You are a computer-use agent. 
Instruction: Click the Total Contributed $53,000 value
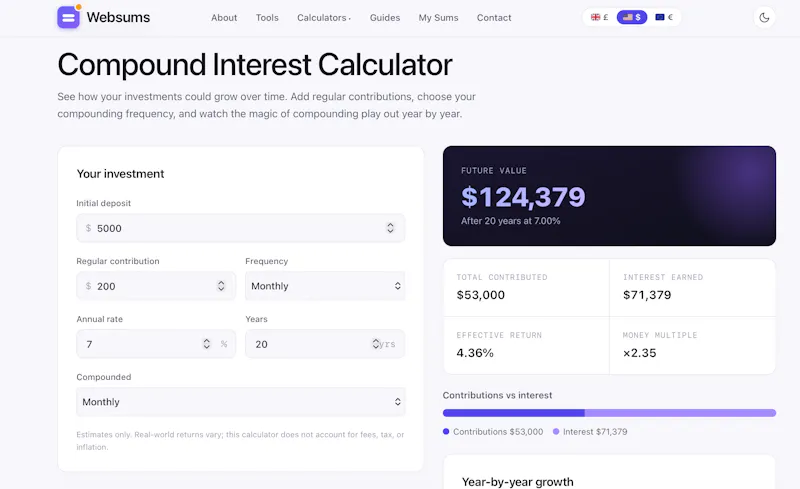coord(481,295)
